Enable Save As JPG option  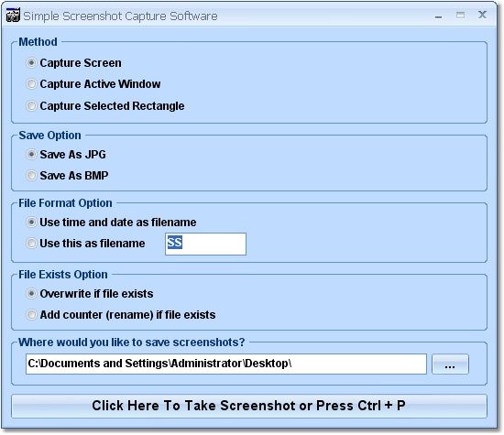31,155
